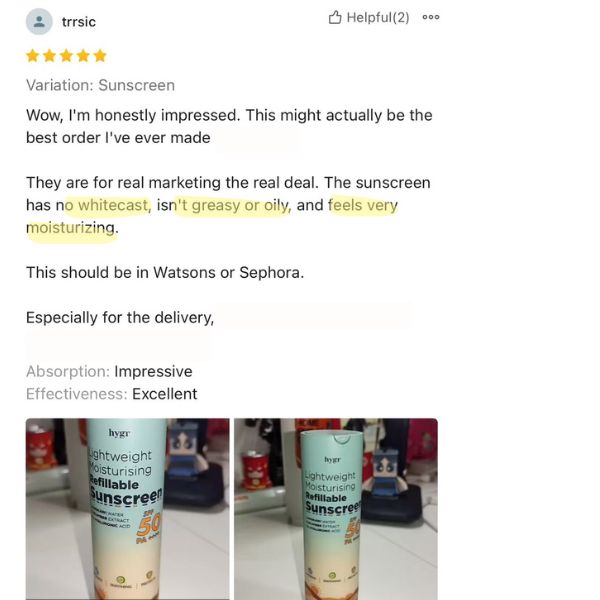The height and width of the screenshot is (600, 600).
Task: Click the Absorption: Impressive attribute
Action: point(109,372)
